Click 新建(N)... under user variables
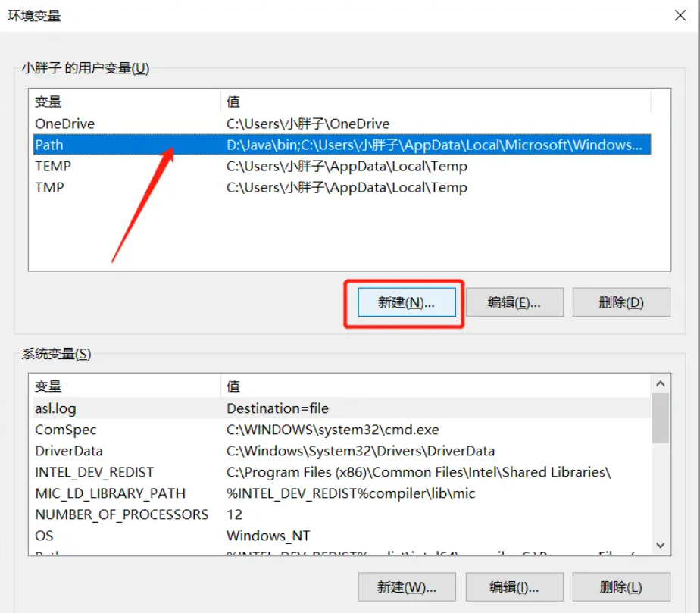Viewport: 700px width, 613px height. (407, 302)
